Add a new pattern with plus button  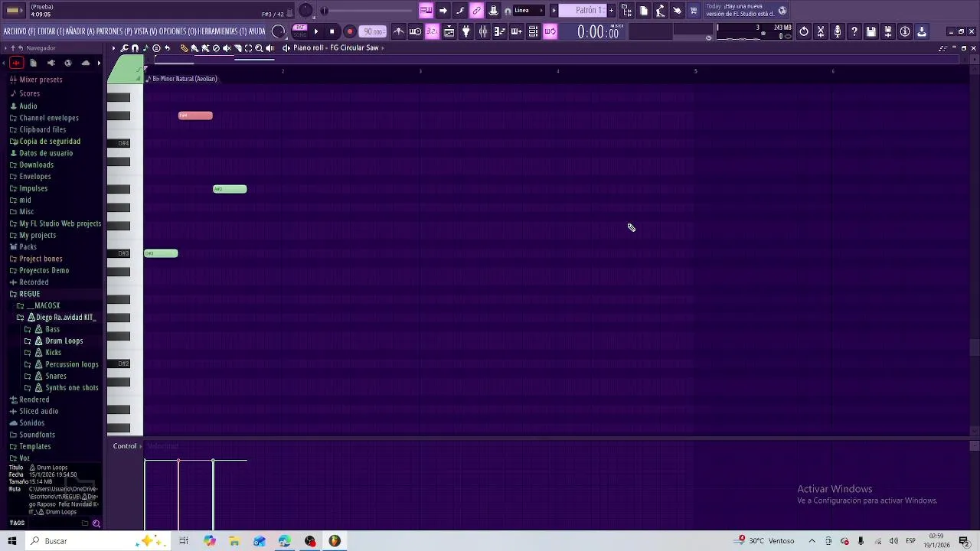[611, 11]
